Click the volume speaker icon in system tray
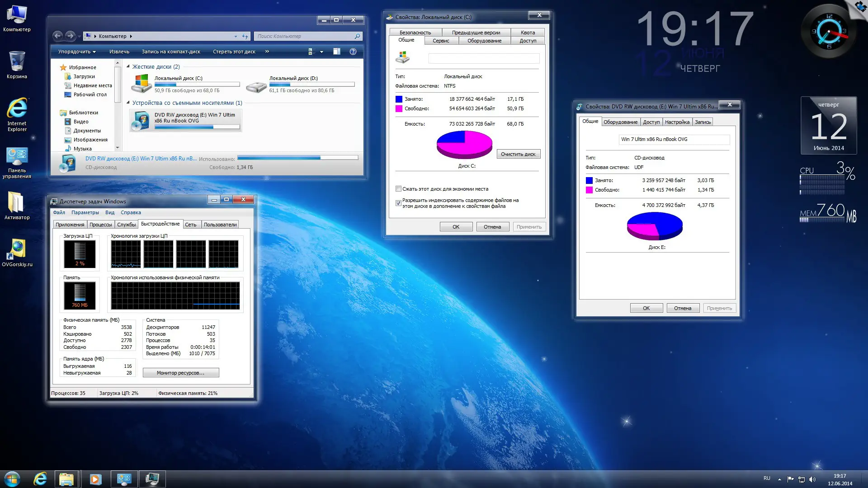 pos(812,479)
